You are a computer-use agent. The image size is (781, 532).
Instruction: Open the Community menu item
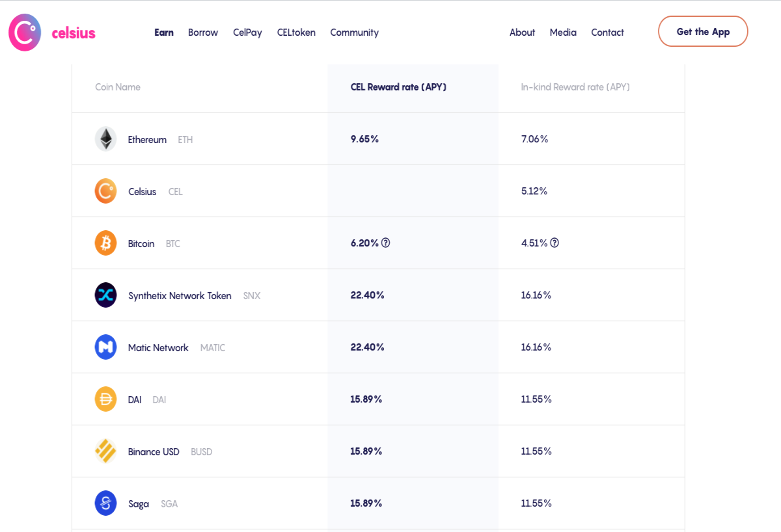pyautogui.click(x=354, y=33)
